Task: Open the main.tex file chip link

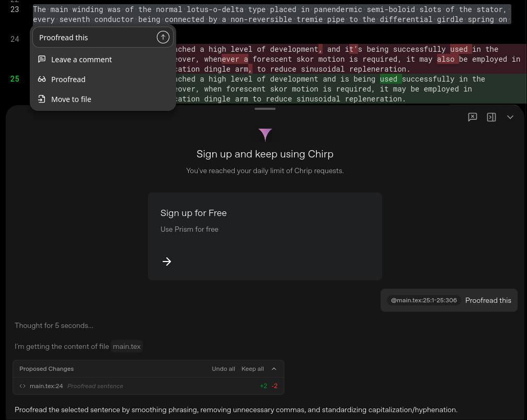Action: pyautogui.click(x=127, y=346)
